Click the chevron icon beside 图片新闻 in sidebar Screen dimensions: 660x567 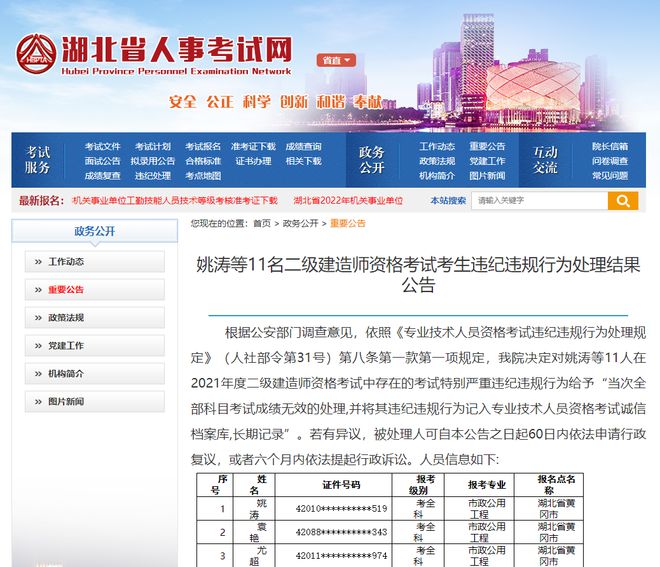37,402
